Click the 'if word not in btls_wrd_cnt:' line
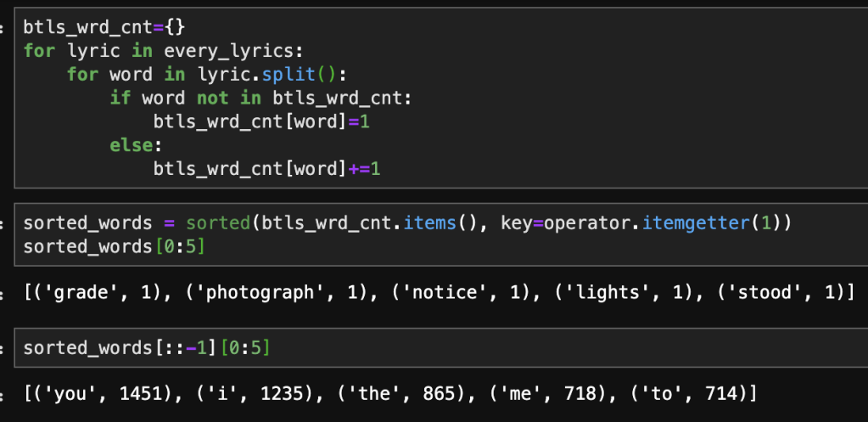Image resolution: width=868 pixels, height=422 pixels. [260, 98]
